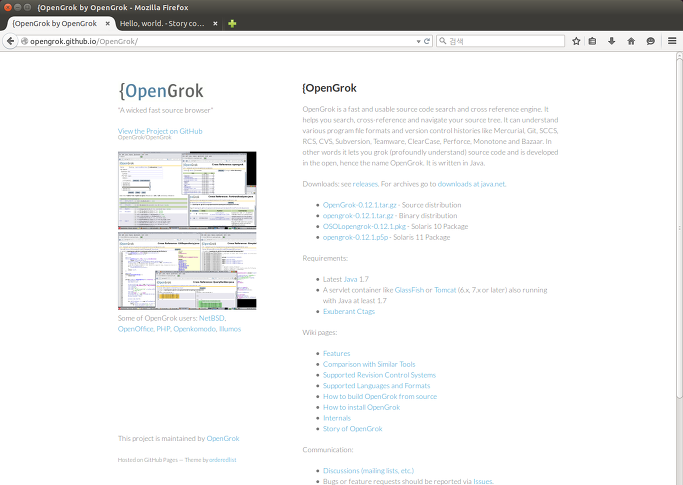This screenshot has height=485, width=683.
Task: Open the releases link
Action: click(x=365, y=184)
